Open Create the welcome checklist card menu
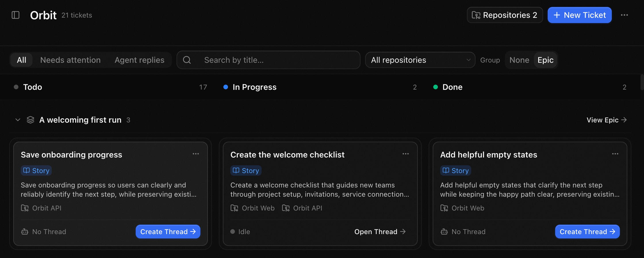The image size is (644, 258). pos(406,154)
